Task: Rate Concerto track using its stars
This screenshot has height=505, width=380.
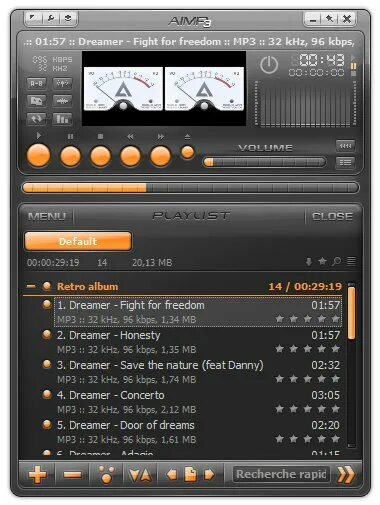Action: (307, 409)
